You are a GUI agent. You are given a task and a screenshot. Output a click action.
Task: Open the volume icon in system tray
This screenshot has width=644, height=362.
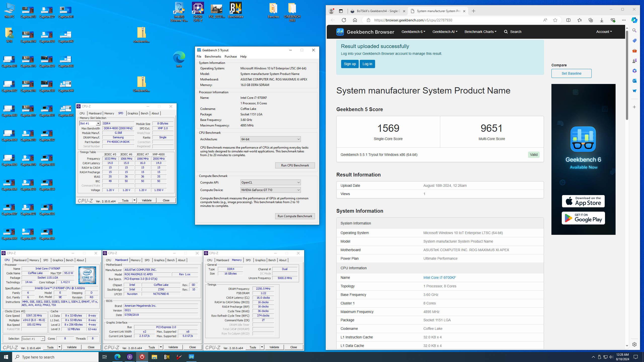(611, 357)
